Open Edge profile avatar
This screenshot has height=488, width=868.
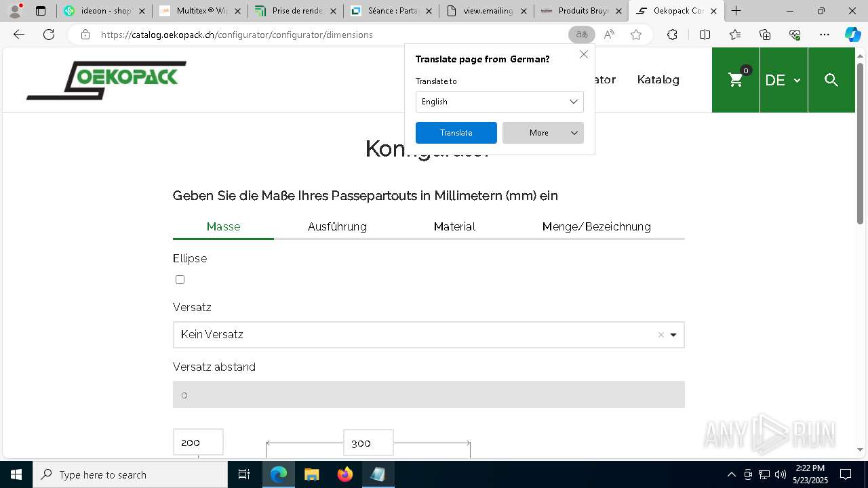[x=15, y=11]
